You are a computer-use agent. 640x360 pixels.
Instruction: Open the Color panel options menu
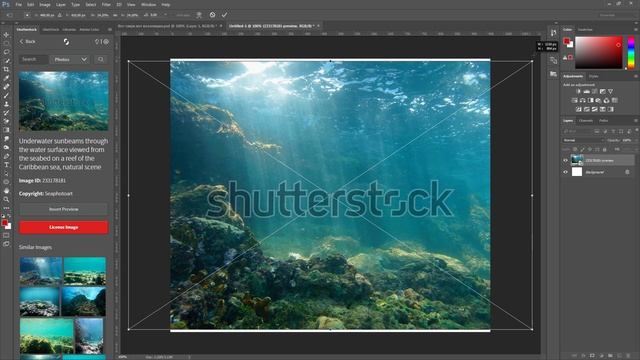636,30
